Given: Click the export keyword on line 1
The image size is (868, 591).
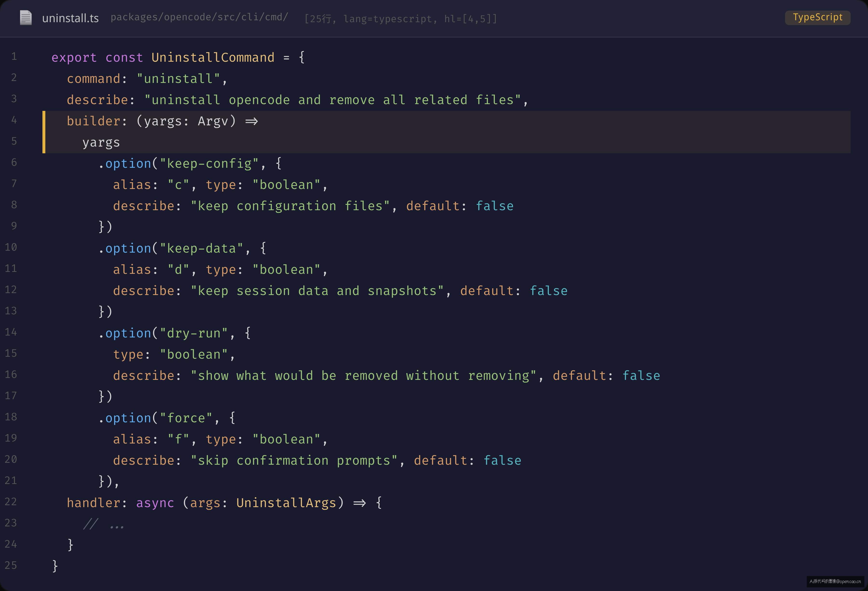Looking at the screenshot, I should (x=74, y=58).
